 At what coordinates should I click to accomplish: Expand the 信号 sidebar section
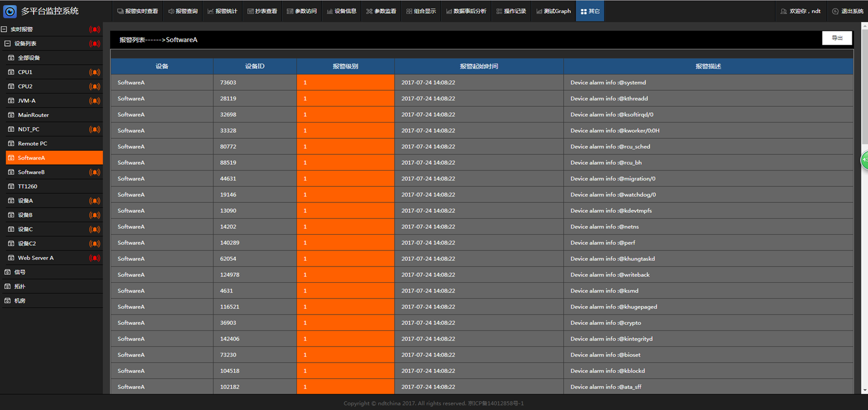8,272
